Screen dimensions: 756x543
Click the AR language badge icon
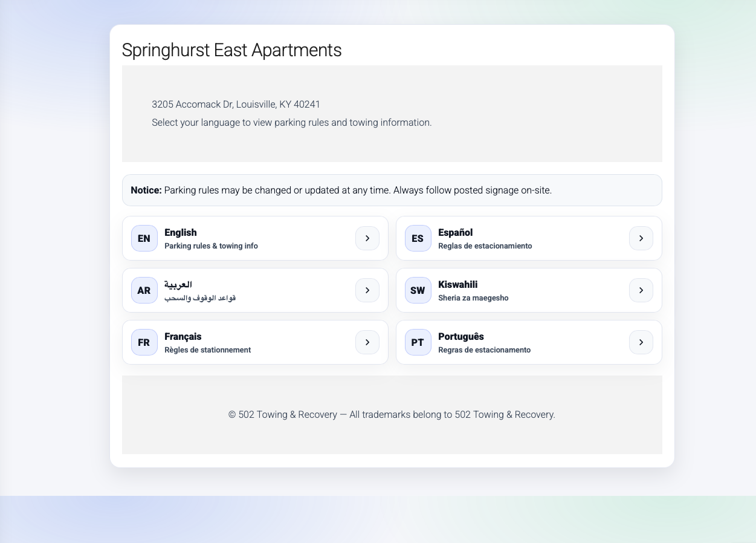pyautogui.click(x=144, y=290)
